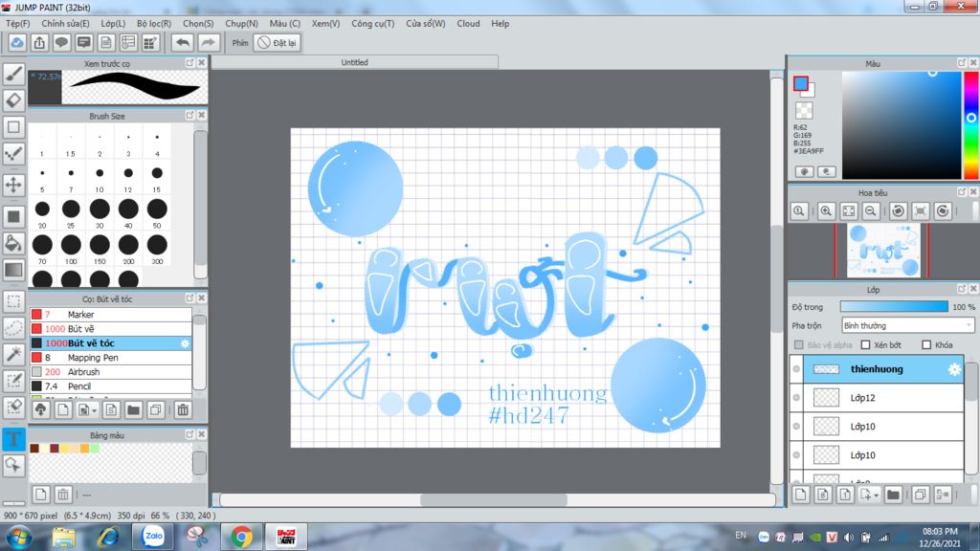Open the Chỉnh sửa(E) menu
The height and width of the screenshot is (551, 980).
click(x=66, y=24)
